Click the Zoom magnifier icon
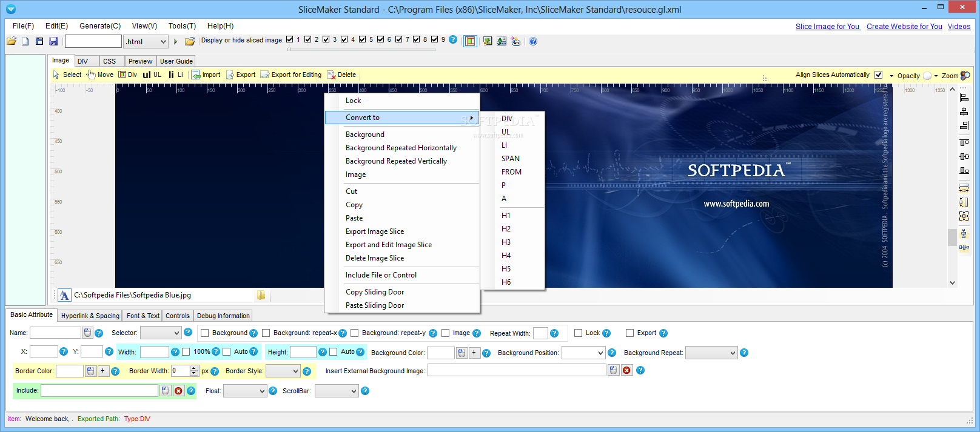980x432 pixels. click(965, 76)
